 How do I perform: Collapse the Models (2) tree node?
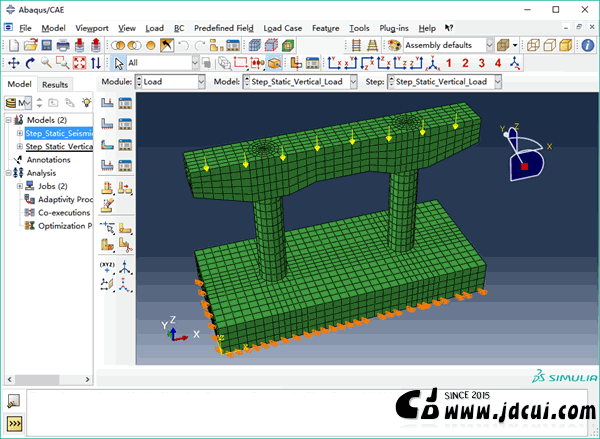coord(8,120)
